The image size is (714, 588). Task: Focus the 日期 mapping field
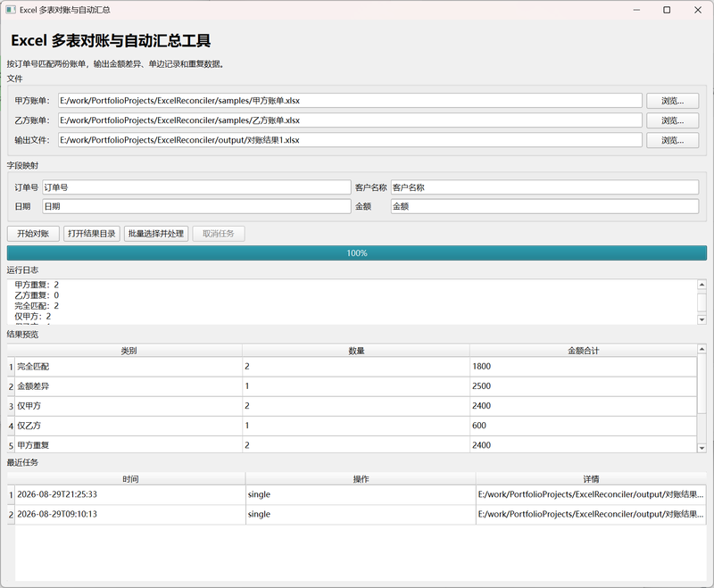[196, 206]
